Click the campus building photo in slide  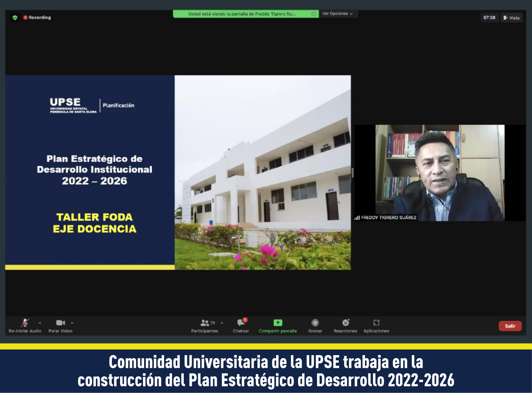(x=263, y=173)
